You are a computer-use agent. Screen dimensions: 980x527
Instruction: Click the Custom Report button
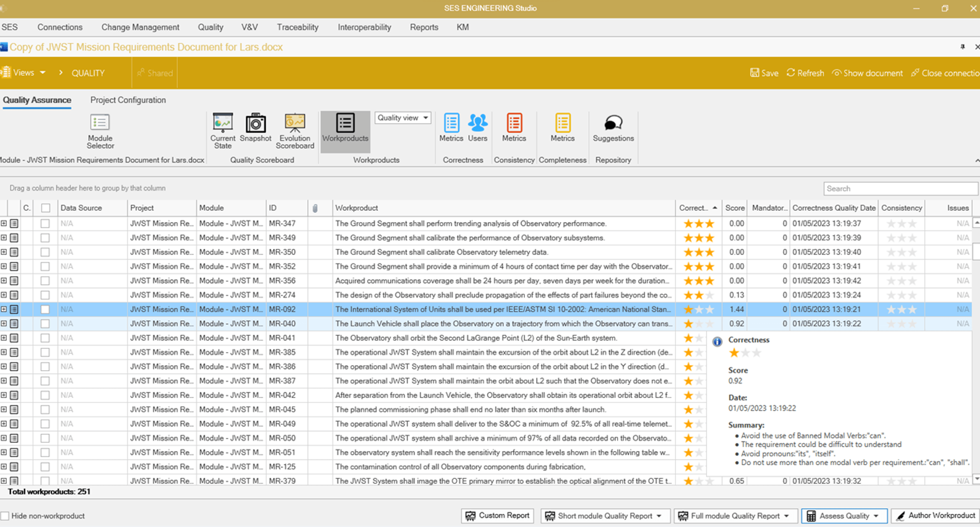coord(498,516)
